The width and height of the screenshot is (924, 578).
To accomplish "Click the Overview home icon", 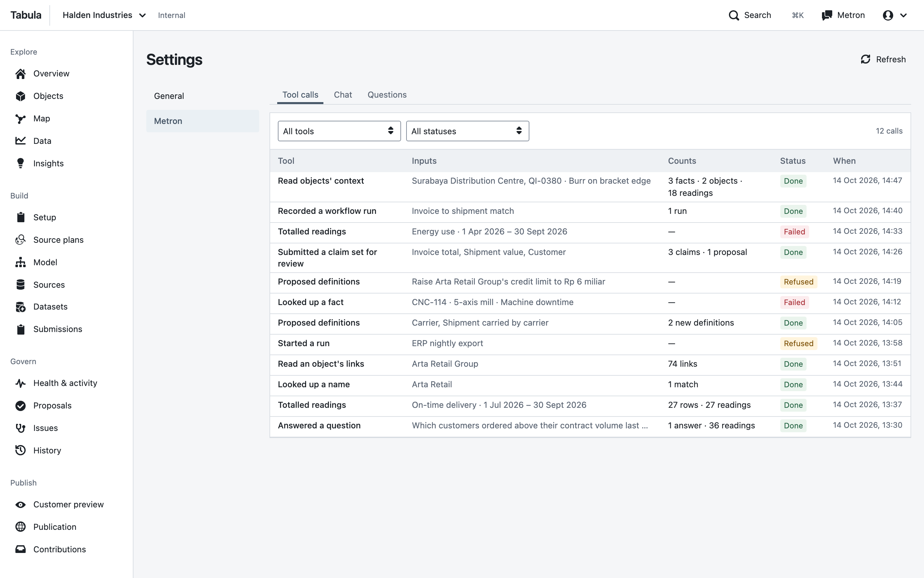I will 21,74.
